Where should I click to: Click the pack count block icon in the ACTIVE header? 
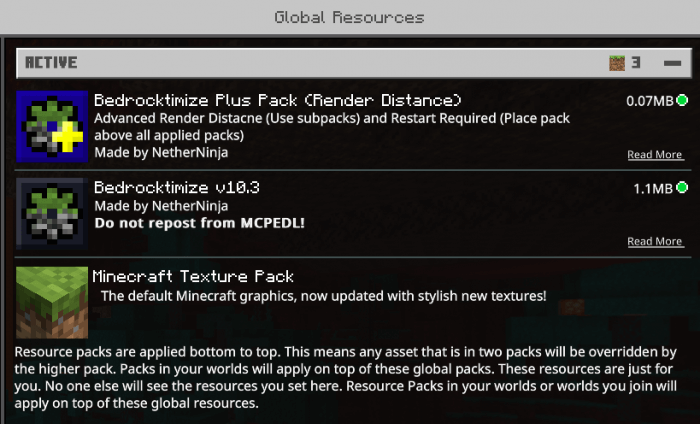(x=617, y=63)
